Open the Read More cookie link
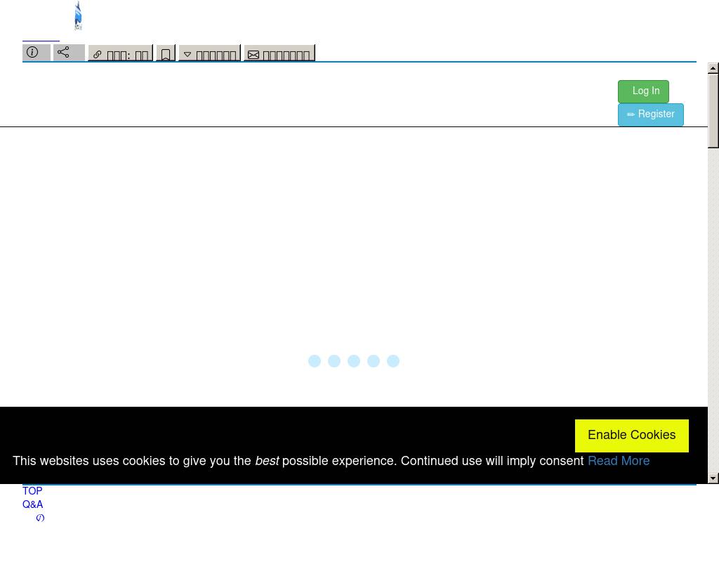Viewport: 719px width, 588px height. coord(618,462)
